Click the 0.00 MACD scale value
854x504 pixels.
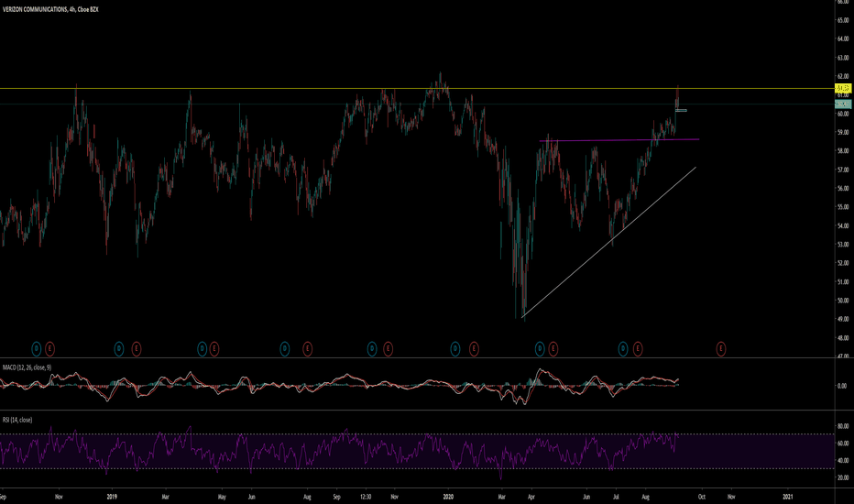pos(842,386)
